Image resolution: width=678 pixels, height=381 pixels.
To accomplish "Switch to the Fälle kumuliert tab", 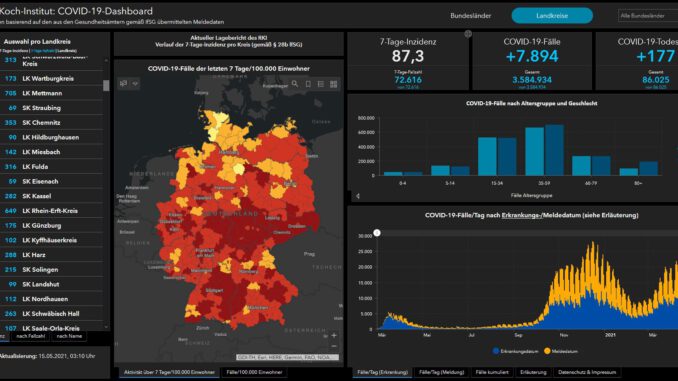I will coord(492,372).
